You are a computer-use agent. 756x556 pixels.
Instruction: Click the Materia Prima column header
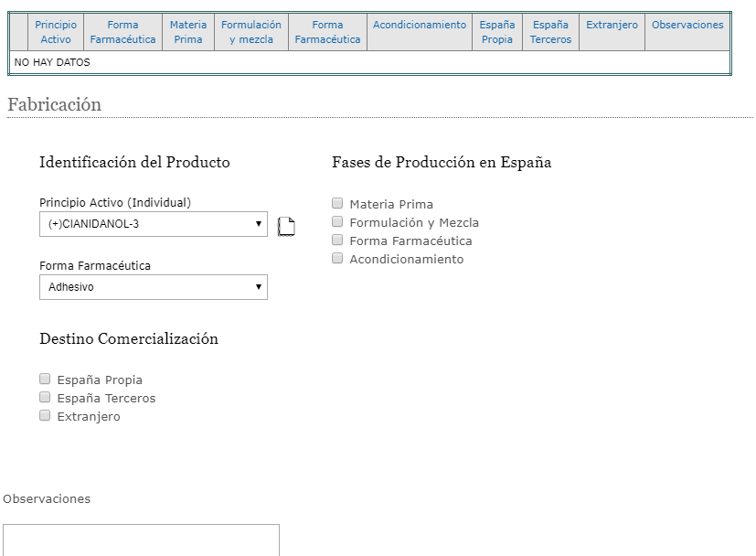tap(188, 32)
